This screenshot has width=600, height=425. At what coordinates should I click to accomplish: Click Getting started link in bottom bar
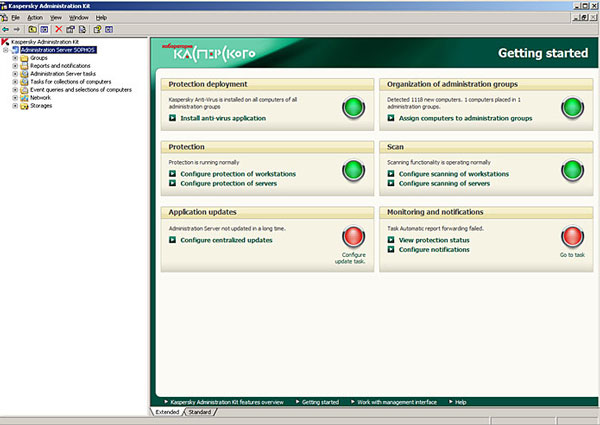(320, 402)
